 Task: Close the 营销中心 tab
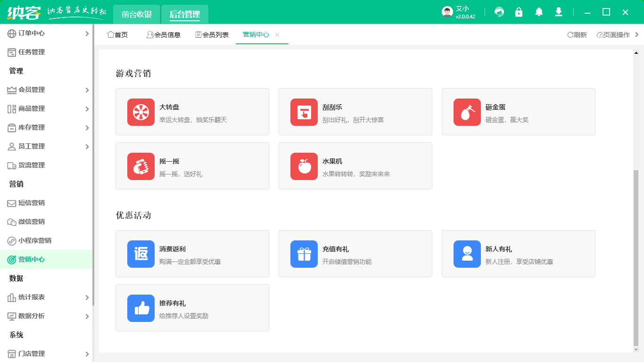(x=277, y=35)
